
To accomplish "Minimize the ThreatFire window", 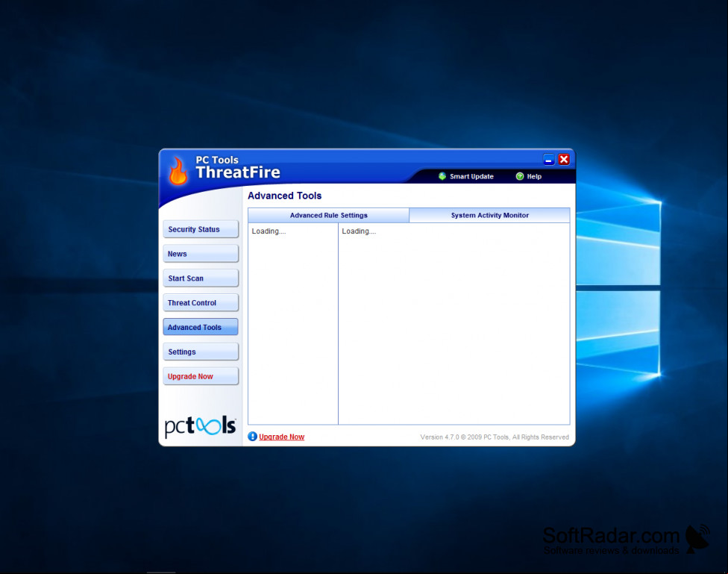I will [549, 160].
